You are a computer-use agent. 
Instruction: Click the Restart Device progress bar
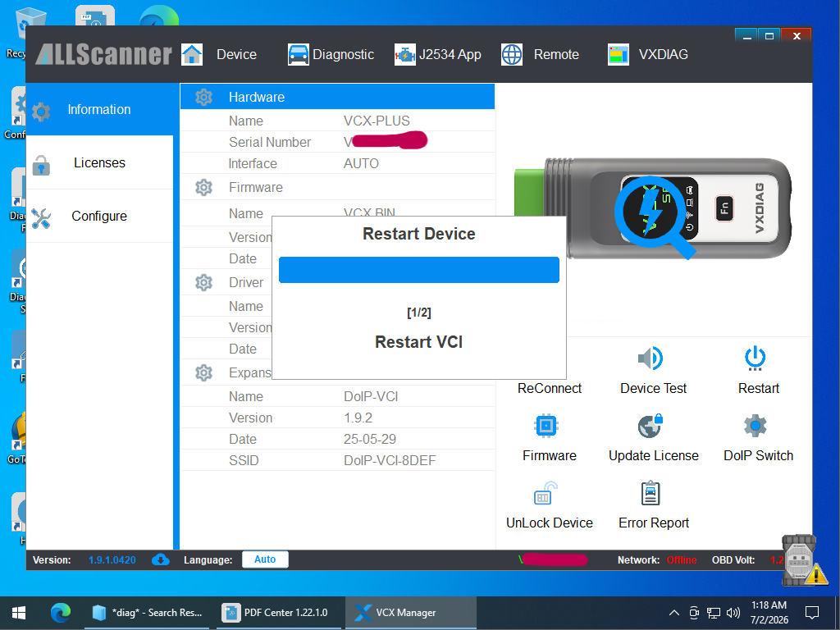[419, 269]
